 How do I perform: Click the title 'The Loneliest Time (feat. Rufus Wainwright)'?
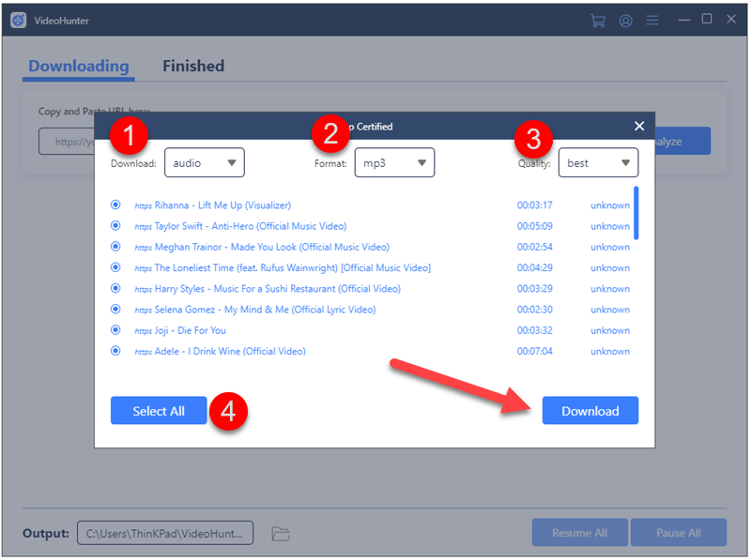[x=293, y=267]
